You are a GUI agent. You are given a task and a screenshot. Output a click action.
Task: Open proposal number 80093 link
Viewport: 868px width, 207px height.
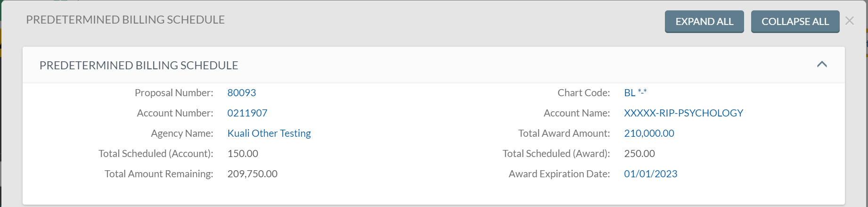coord(242,93)
